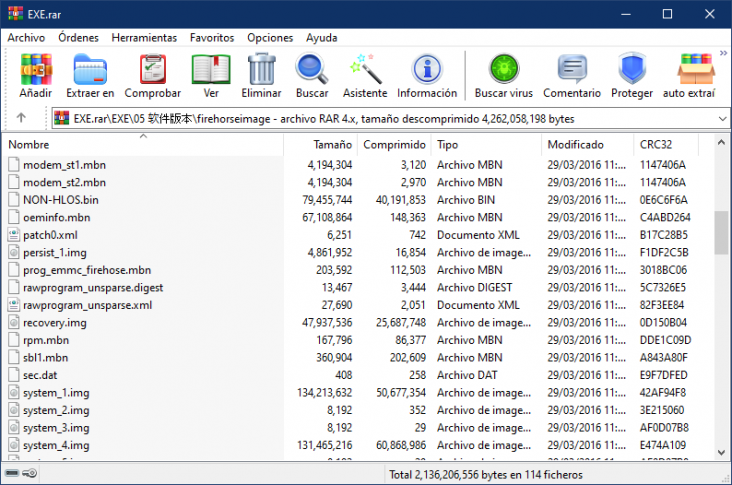
Task: Open the Archivo menu
Action: tap(26, 38)
